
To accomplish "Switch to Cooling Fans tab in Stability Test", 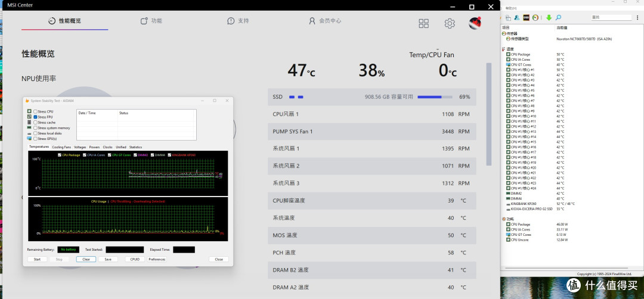I will [x=61, y=147].
